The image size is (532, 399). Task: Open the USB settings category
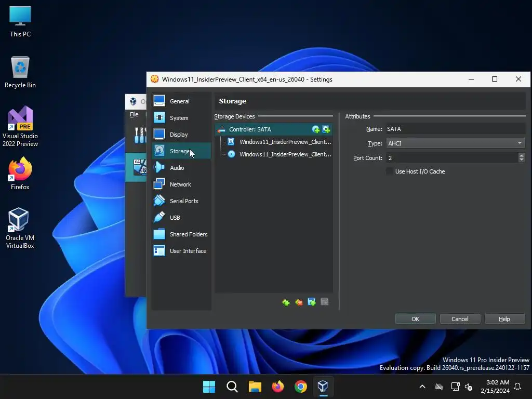tap(181, 218)
